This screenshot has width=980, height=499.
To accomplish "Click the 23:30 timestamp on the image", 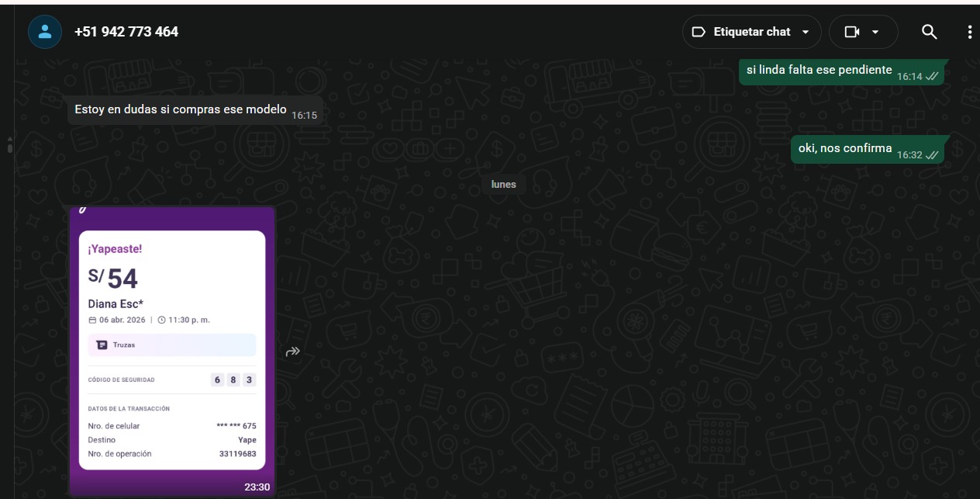I will tap(257, 487).
